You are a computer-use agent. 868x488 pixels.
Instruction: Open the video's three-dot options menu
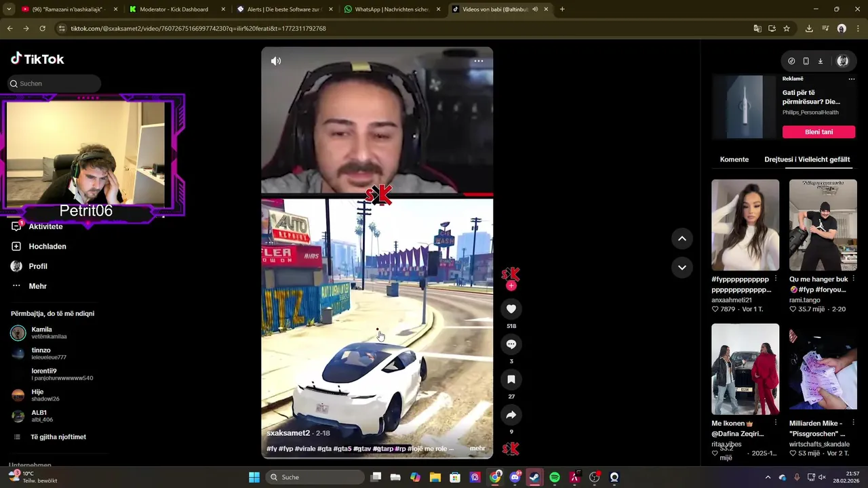coord(479,61)
